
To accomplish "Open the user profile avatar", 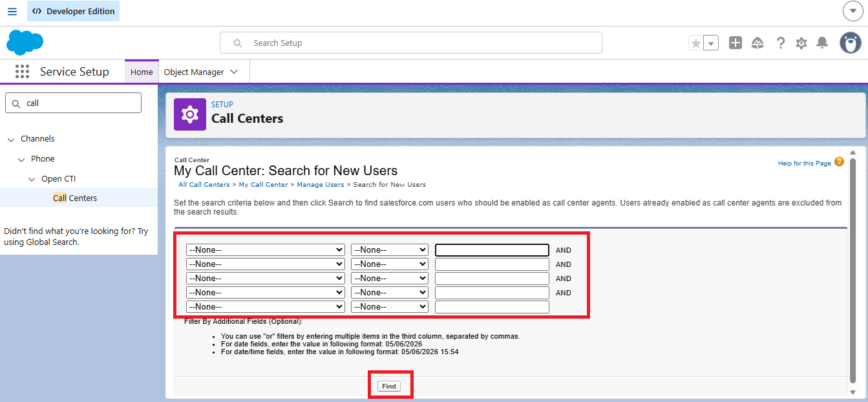I will [x=851, y=43].
